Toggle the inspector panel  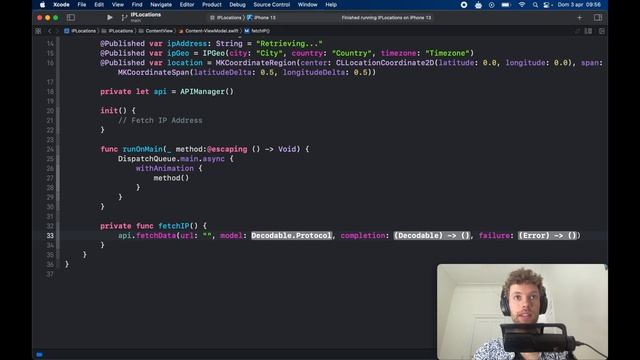coord(598,18)
